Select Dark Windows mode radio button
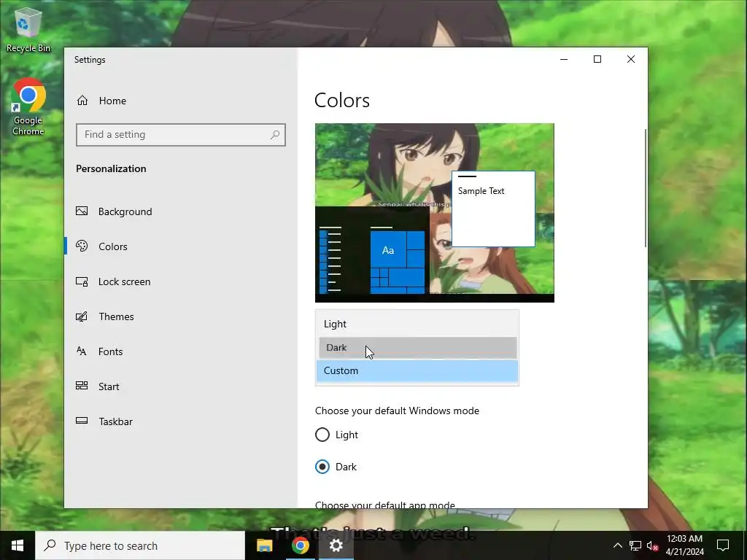 click(322, 467)
